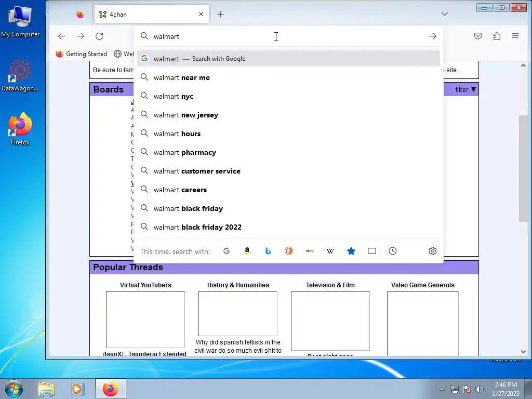
Task: Switch to the pinned Firefox tab
Action: pos(81,14)
